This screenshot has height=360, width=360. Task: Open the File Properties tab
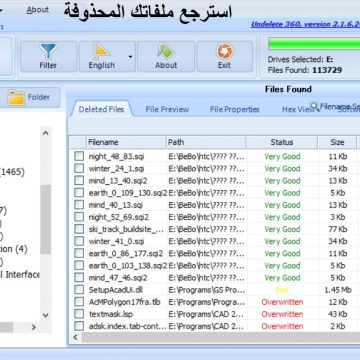pyautogui.click(x=234, y=109)
